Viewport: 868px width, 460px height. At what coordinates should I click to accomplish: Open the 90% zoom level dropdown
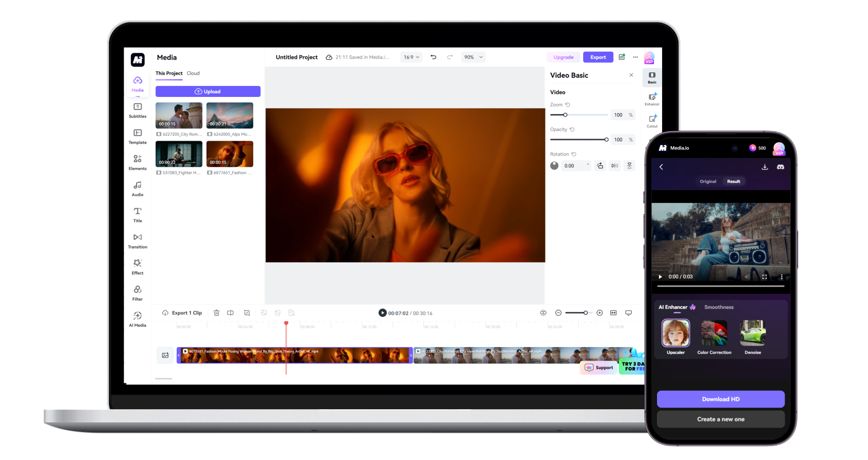(x=473, y=57)
